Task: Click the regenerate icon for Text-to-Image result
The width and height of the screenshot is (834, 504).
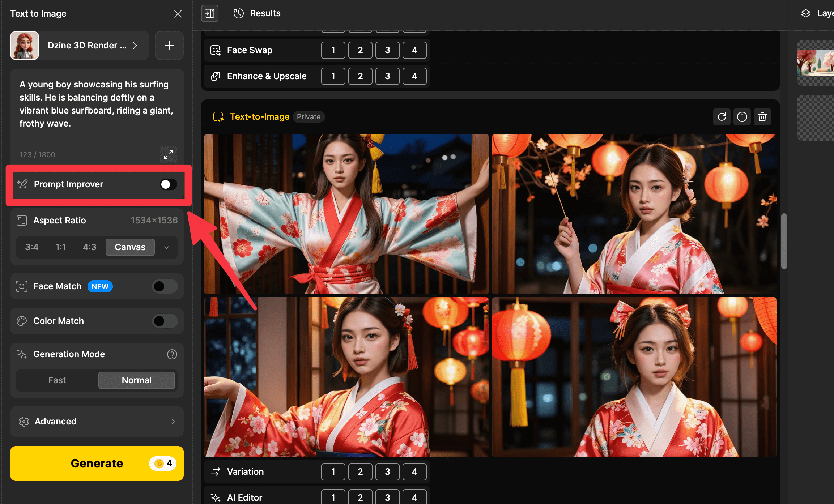Action: click(x=722, y=117)
